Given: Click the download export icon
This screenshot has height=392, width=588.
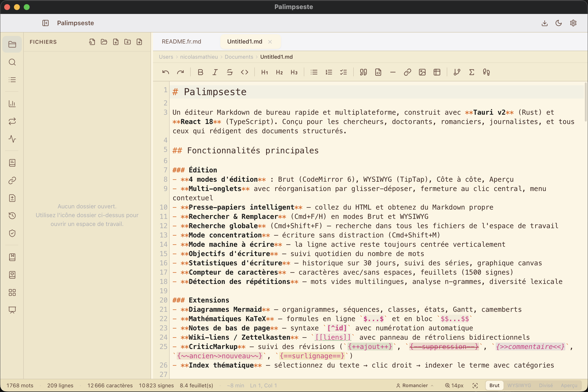Looking at the screenshot, I should tap(544, 23).
